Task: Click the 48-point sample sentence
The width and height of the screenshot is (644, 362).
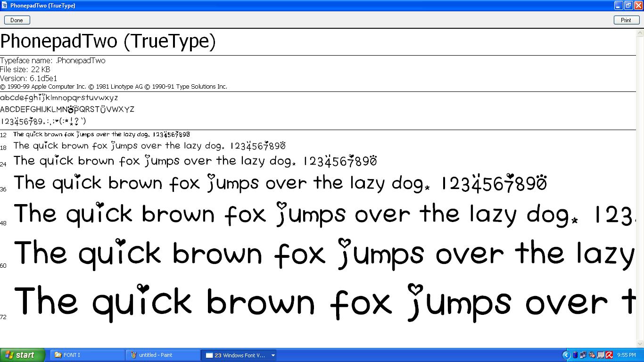Action: tap(324, 214)
